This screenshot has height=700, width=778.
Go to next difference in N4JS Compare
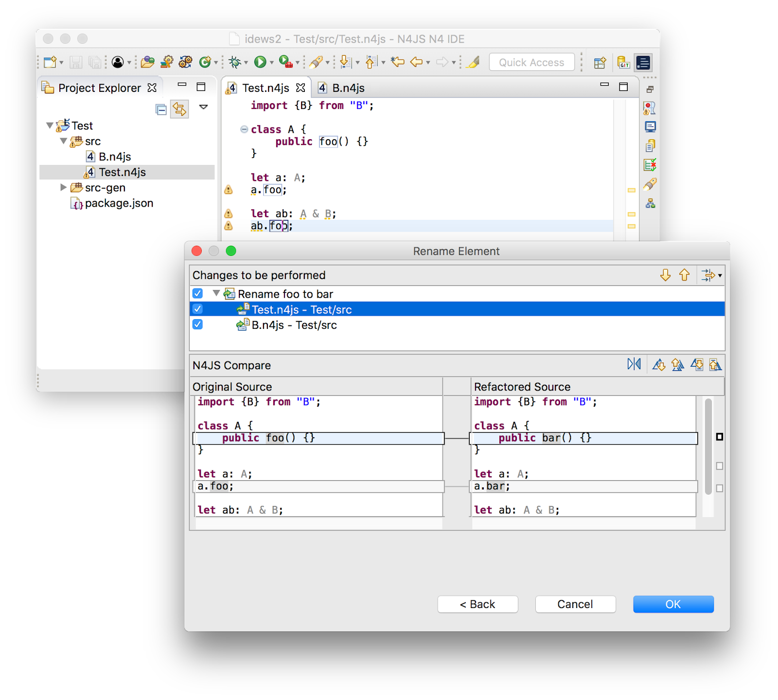tap(659, 365)
